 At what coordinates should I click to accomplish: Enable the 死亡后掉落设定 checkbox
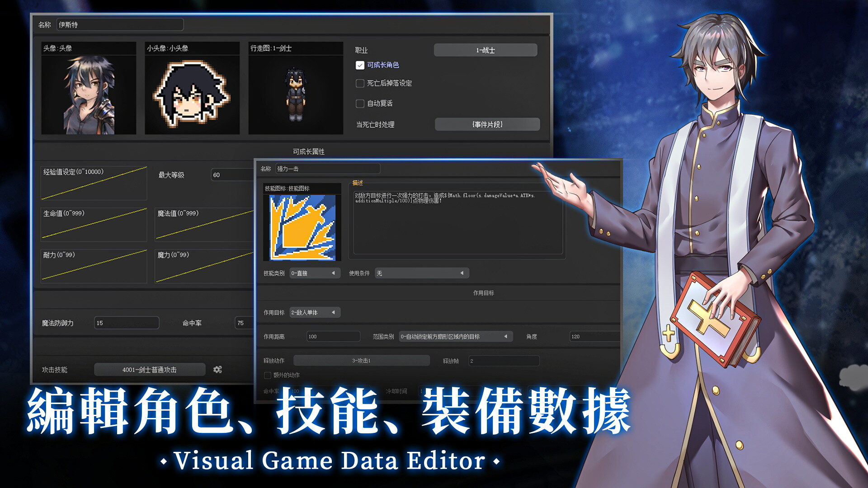tap(360, 84)
